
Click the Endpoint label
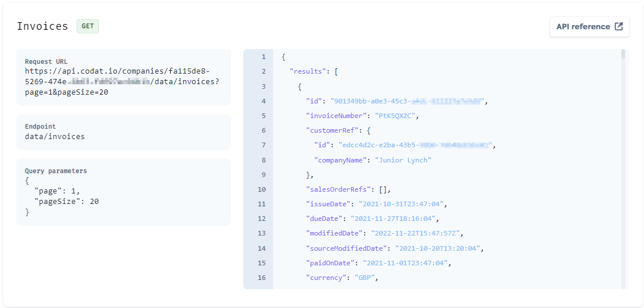(x=40, y=127)
